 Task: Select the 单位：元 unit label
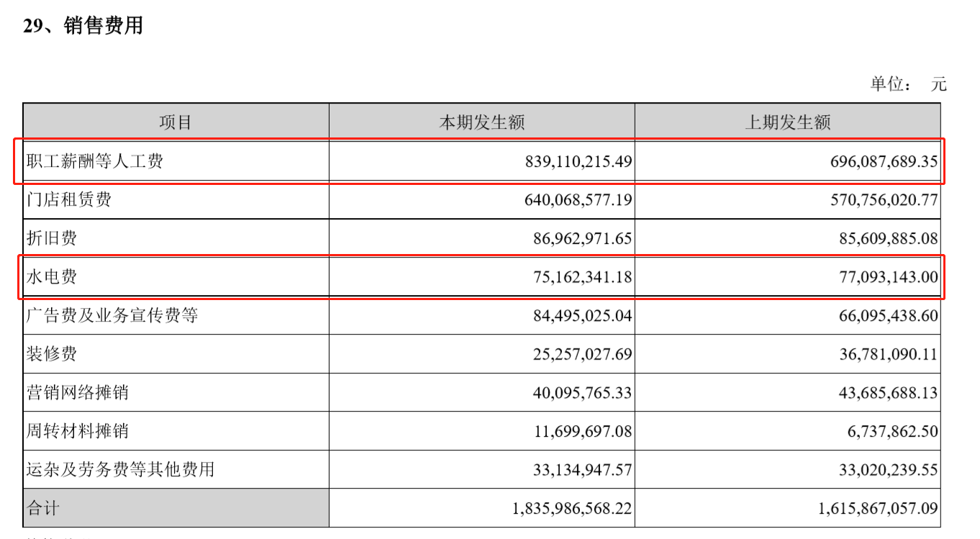[908, 84]
